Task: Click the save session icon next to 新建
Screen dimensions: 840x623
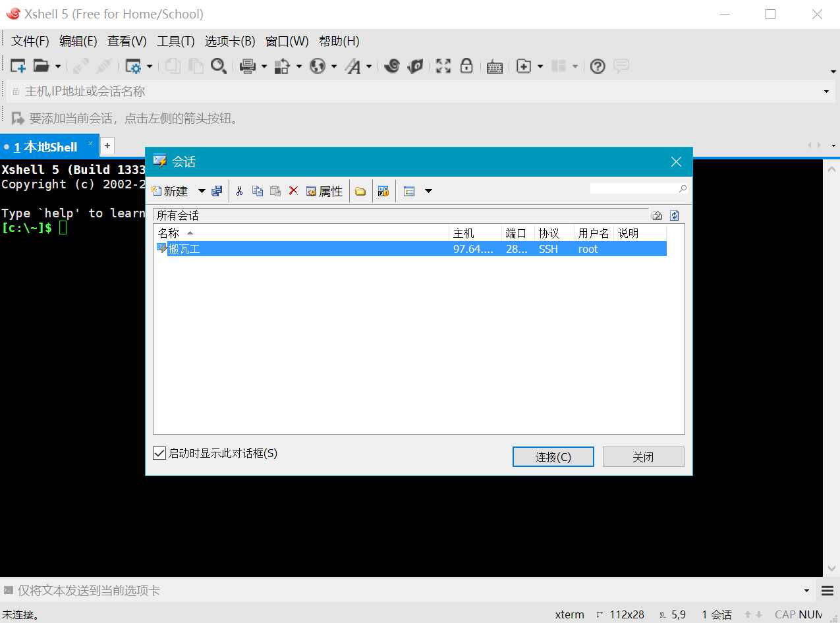Action: [x=217, y=191]
